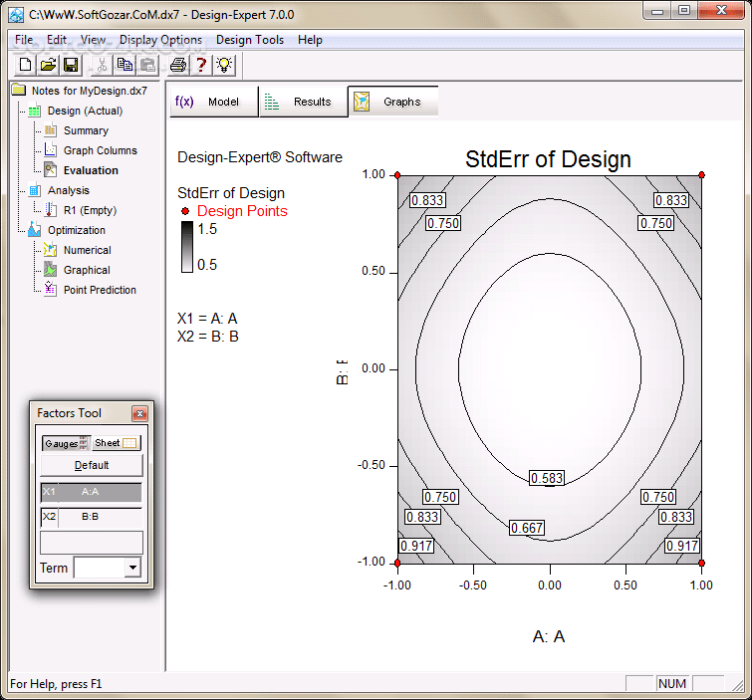The image size is (752, 700).
Task: Select the X1 A:A factor row
Action: [91, 492]
